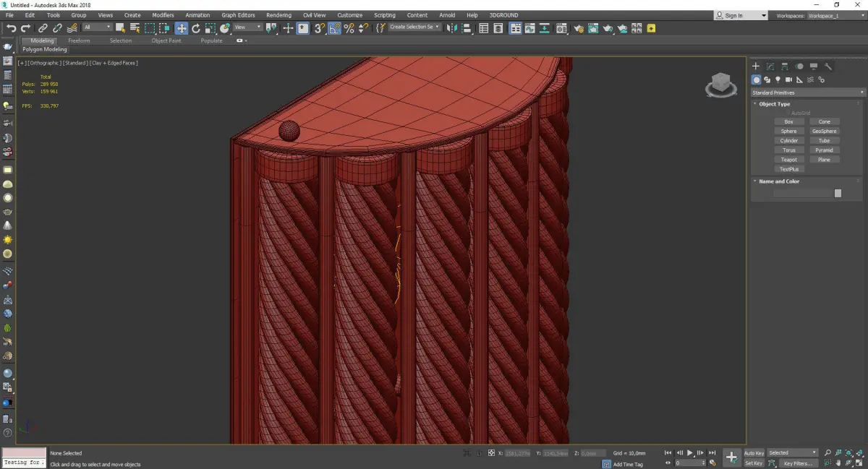Toggle Percent Snap

click(x=349, y=28)
